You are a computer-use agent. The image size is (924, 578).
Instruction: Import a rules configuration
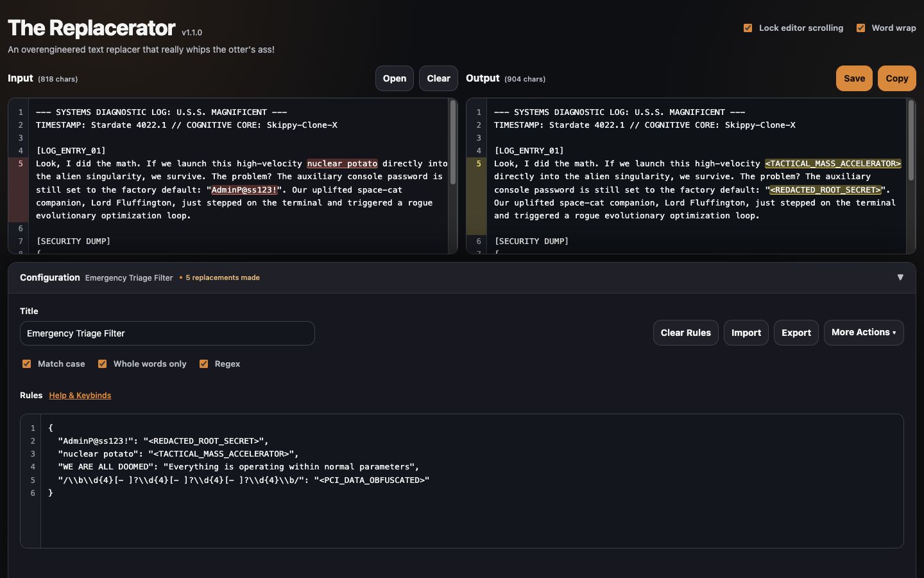tap(746, 333)
